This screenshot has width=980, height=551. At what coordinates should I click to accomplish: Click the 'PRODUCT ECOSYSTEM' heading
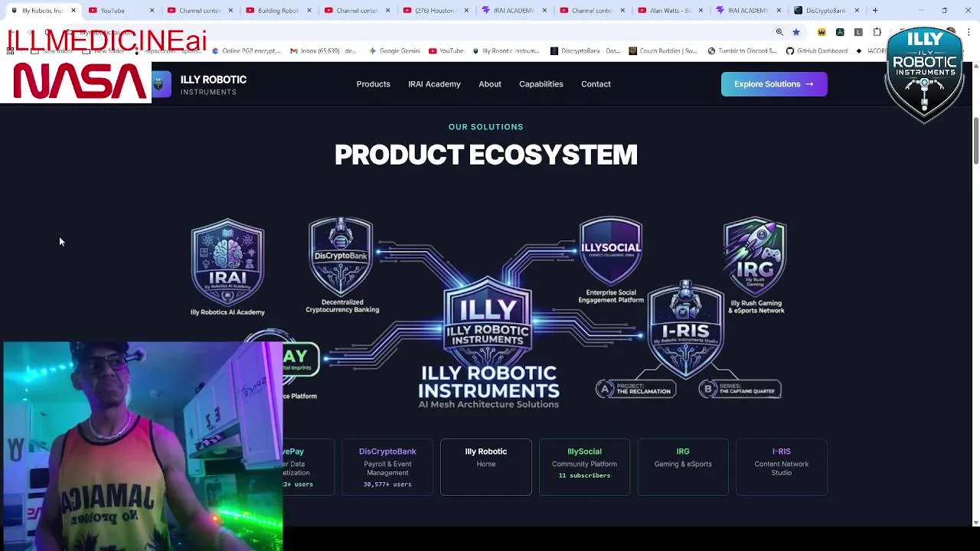486,155
